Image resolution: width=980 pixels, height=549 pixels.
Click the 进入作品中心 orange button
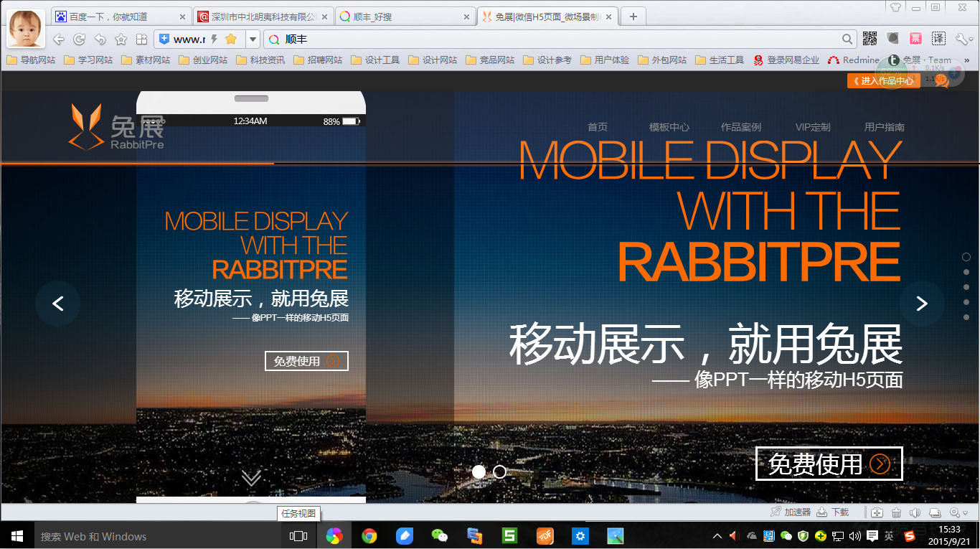[884, 81]
